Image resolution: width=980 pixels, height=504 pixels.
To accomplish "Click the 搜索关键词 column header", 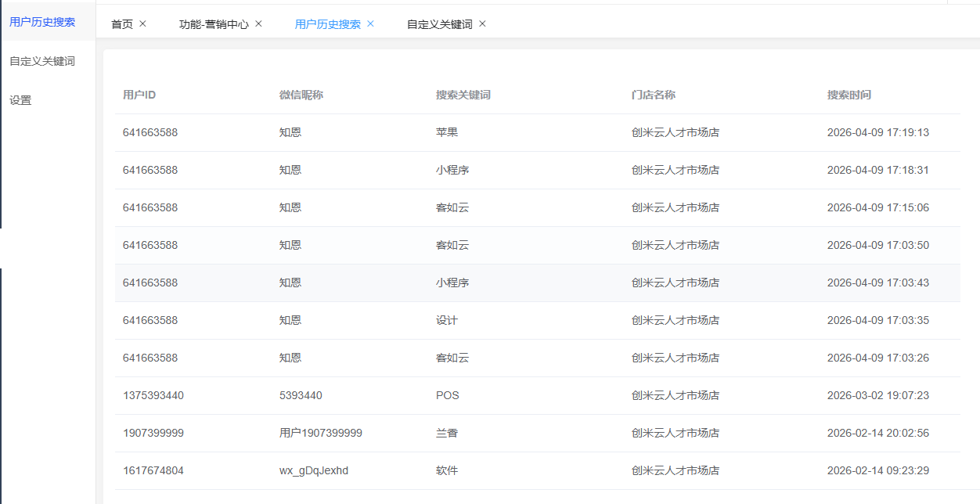I will 463,95.
